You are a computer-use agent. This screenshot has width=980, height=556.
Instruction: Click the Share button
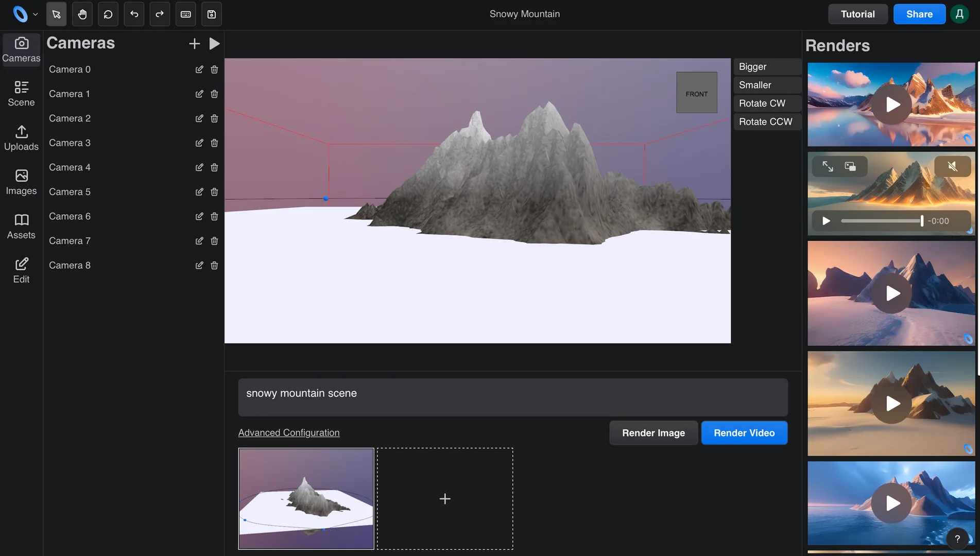pyautogui.click(x=919, y=14)
